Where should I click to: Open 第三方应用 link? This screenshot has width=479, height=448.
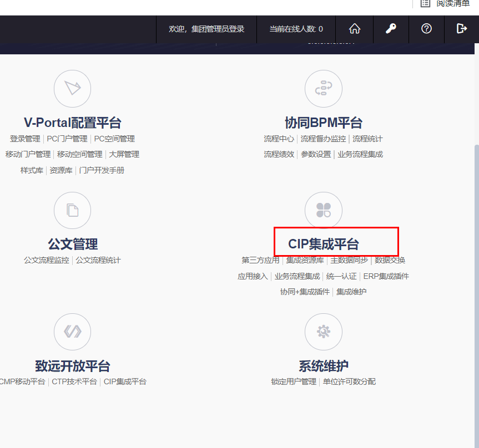point(260,260)
